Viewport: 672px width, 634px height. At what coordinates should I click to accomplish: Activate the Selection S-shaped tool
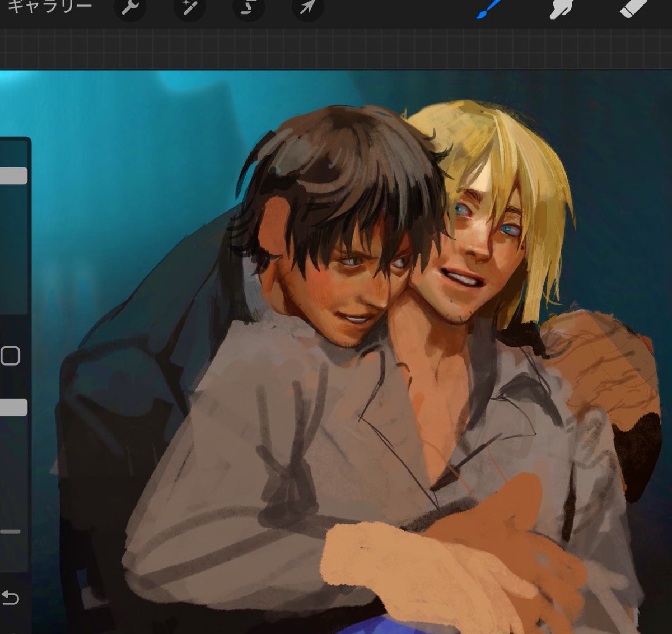[x=249, y=7]
